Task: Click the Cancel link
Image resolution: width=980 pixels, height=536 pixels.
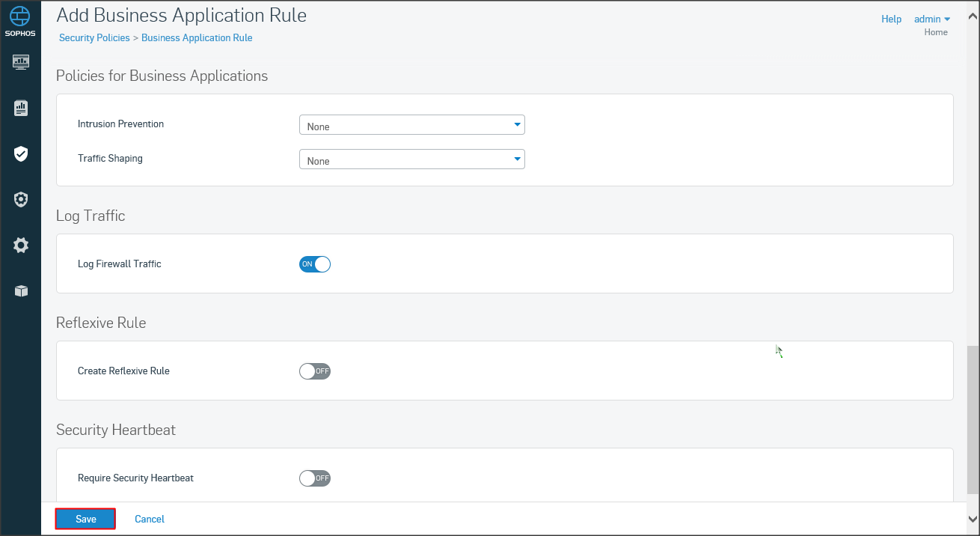Action: [x=150, y=519]
